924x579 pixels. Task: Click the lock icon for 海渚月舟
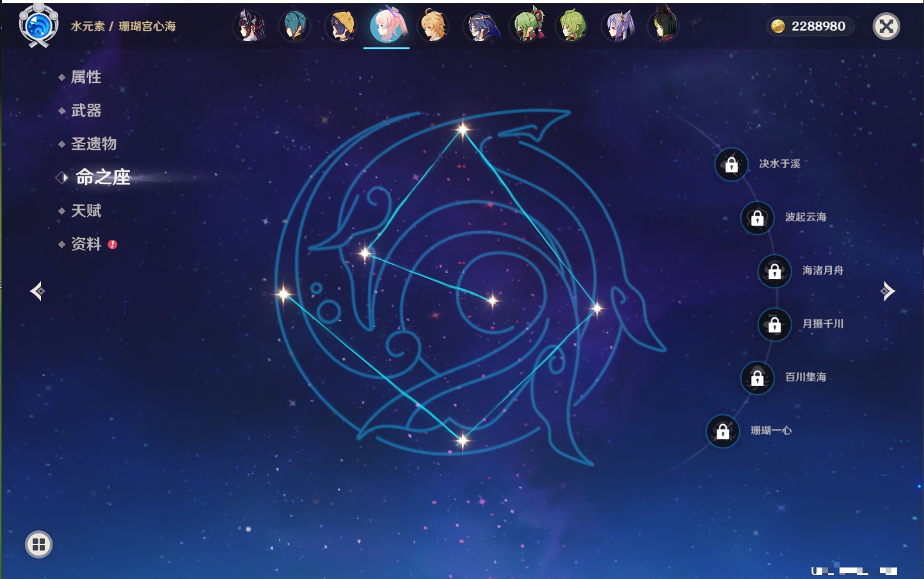tap(775, 271)
